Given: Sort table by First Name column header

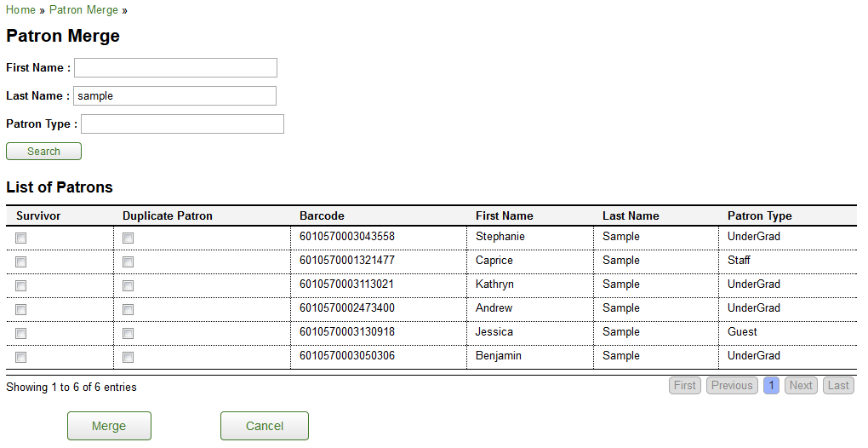Looking at the screenshot, I should point(505,216).
